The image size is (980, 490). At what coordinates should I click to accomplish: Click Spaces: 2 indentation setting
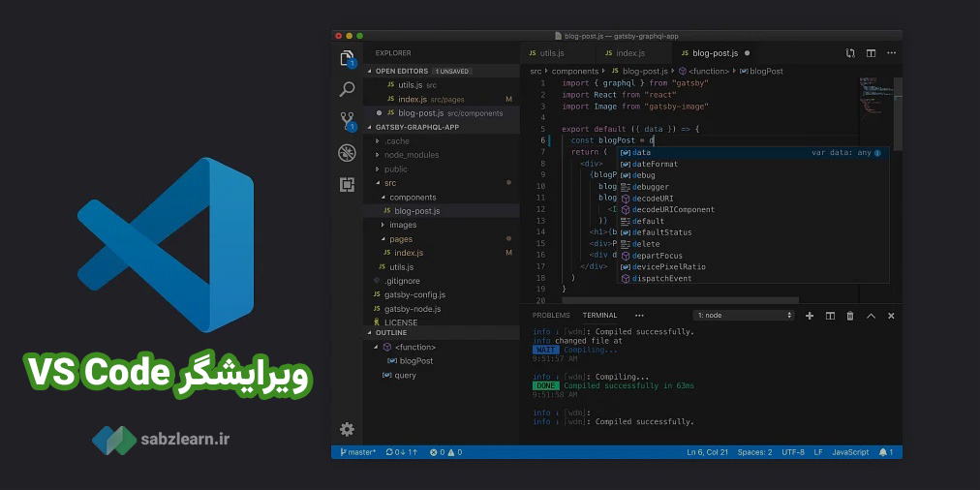(754, 452)
